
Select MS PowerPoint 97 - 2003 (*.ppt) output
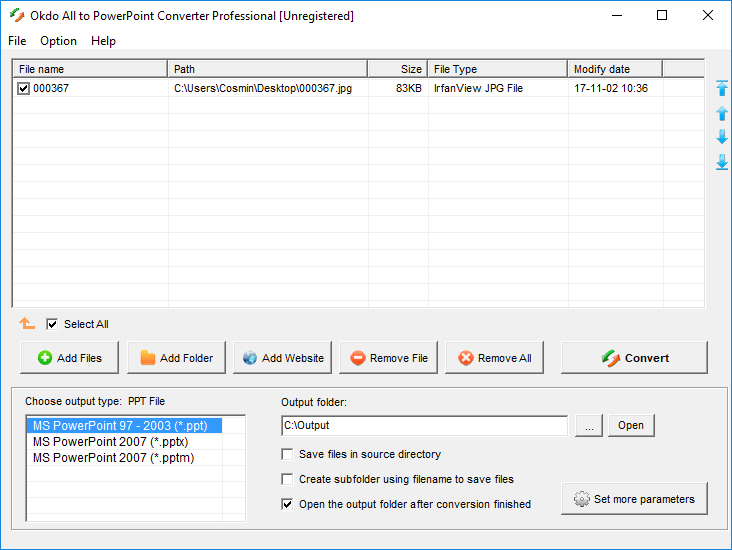click(x=124, y=426)
